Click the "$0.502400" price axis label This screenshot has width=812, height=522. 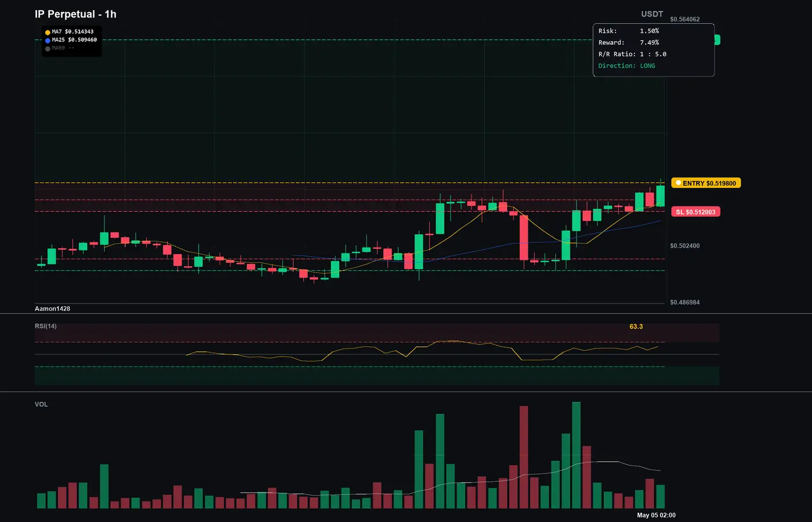point(685,246)
